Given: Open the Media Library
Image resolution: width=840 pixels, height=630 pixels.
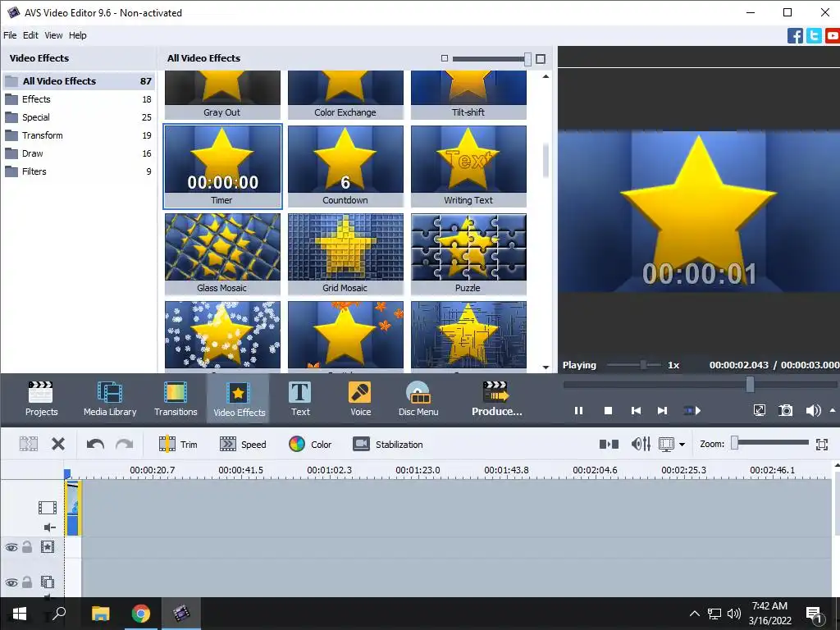Looking at the screenshot, I should click(110, 399).
